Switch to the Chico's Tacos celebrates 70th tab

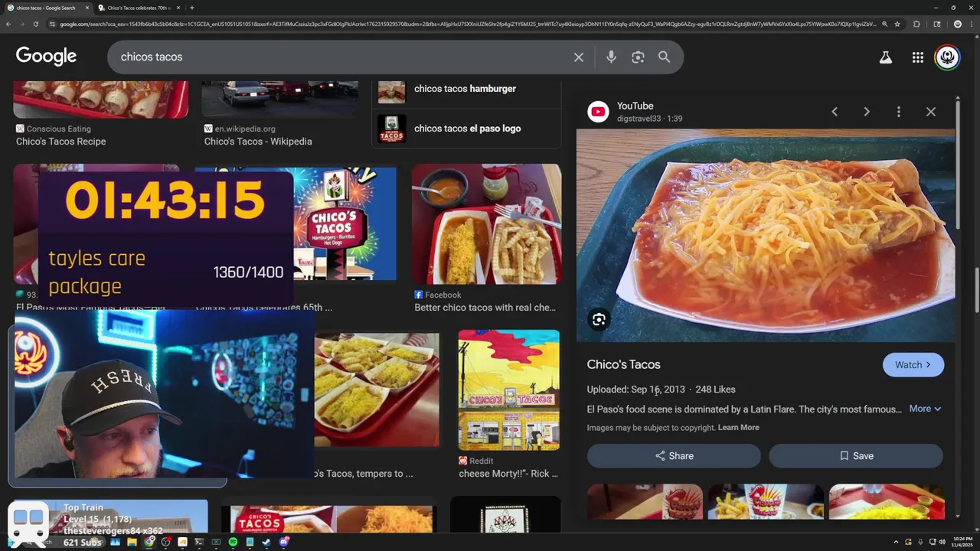point(138,8)
